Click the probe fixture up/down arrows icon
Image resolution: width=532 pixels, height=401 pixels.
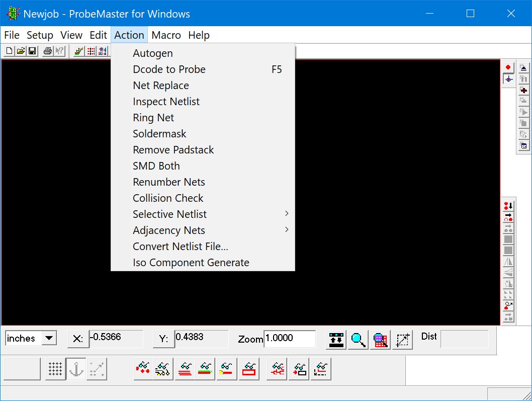coord(336,340)
